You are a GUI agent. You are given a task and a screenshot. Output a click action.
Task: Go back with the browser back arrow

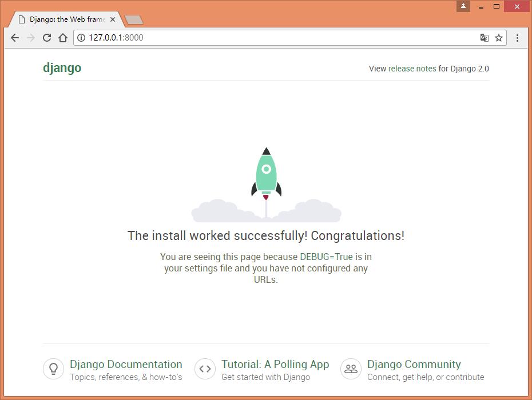point(15,38)
